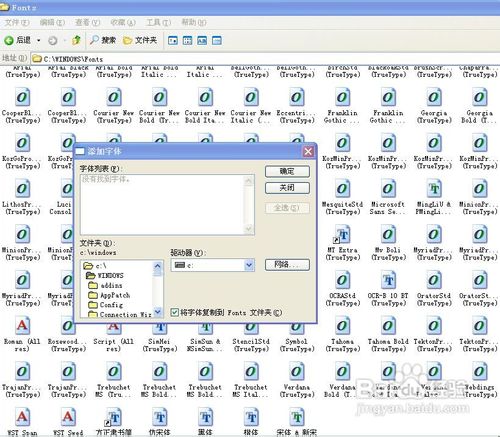Switch to Large Icons view in toolbar
The image size is (500, 437).
173,41
